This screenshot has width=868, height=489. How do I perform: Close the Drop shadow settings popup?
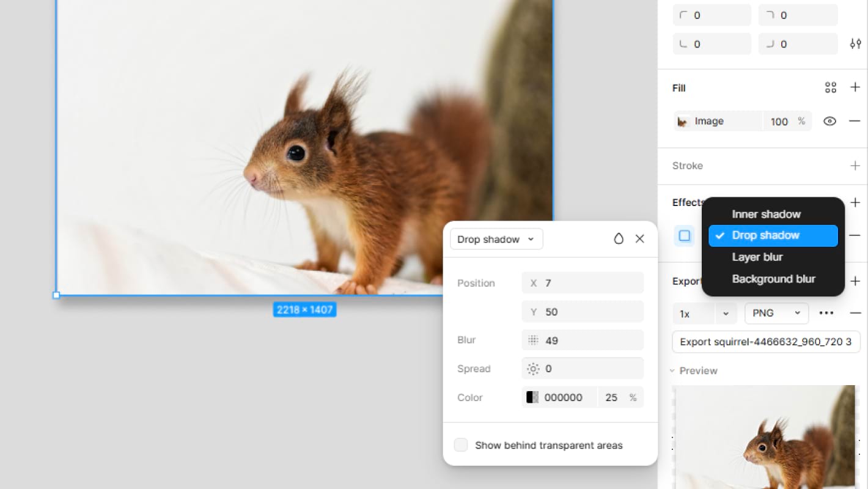click(640, 239)
